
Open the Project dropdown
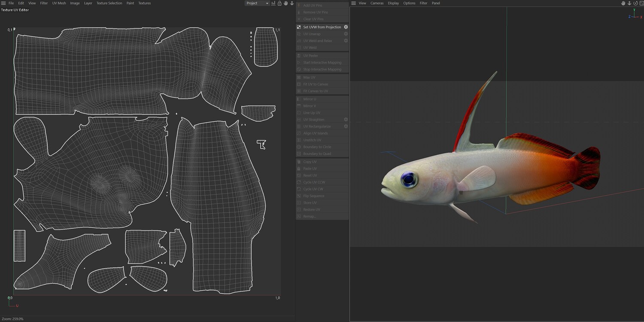pyautogui.click(x=257, y=3)
